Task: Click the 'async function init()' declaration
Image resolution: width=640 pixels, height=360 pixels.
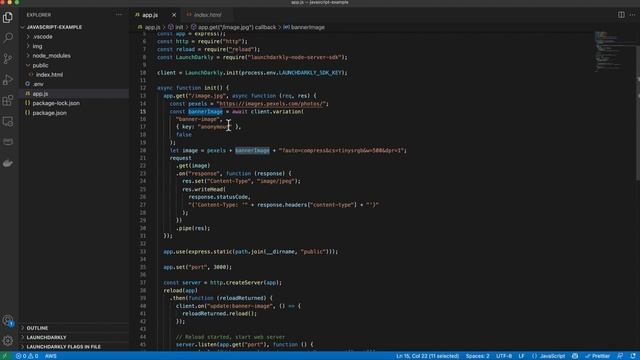Action: tap(193, 88)
